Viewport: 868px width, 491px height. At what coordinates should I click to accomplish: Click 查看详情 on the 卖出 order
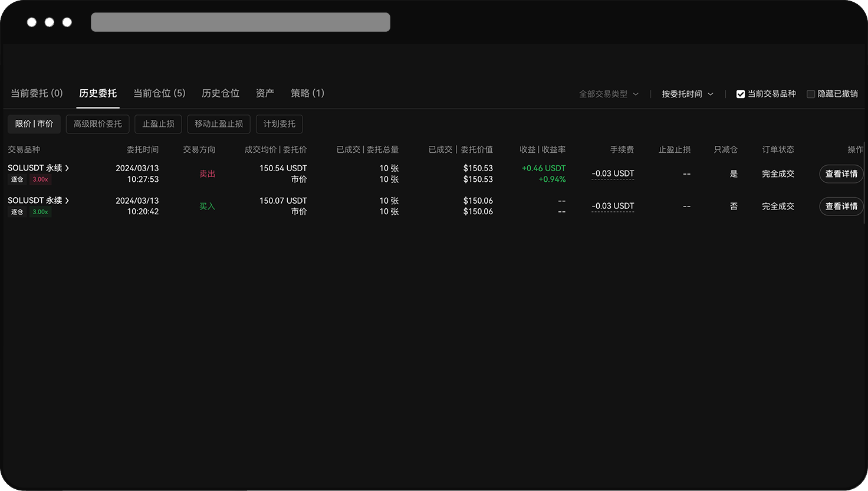841,174
